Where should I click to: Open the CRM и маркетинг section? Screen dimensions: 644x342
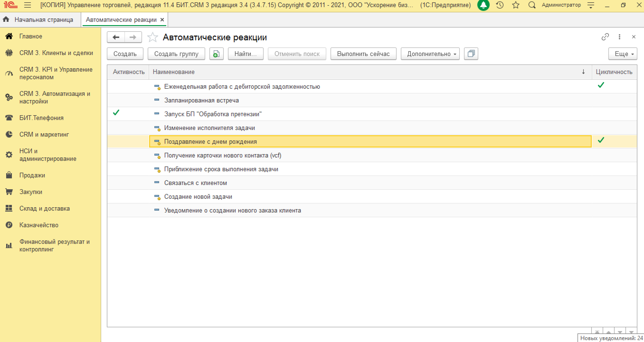[x=44, y=134]
